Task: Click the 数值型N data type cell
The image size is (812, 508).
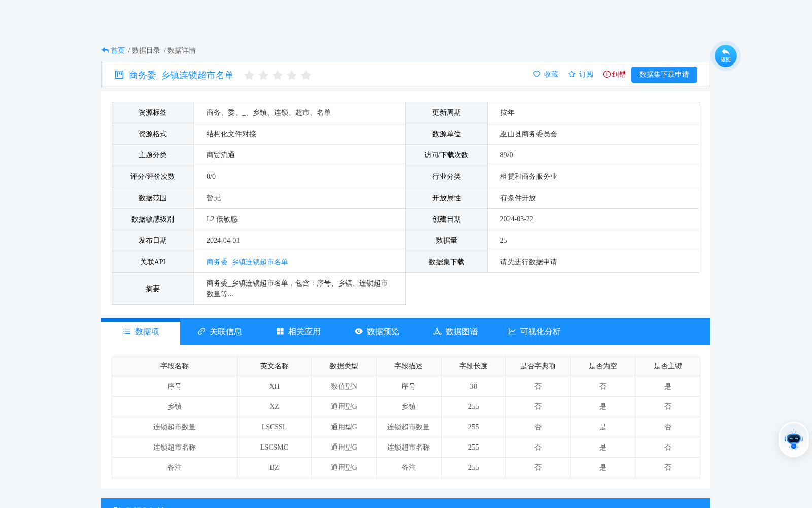Action: 344,387
